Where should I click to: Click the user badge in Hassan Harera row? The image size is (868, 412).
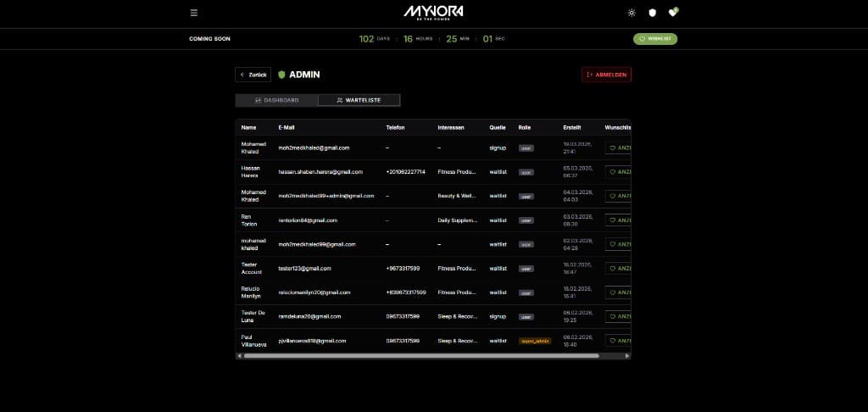point(526,172)
